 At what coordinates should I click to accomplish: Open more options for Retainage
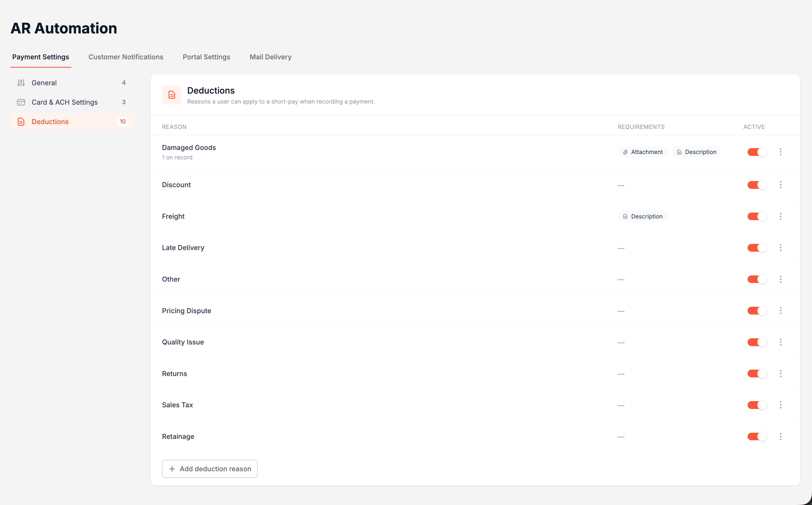click(x=781, y=436)
